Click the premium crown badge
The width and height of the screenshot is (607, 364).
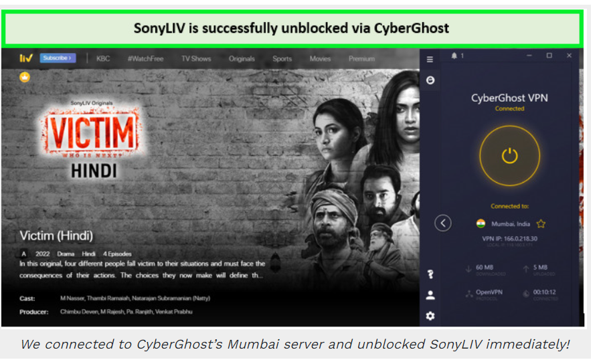(25, 77)
